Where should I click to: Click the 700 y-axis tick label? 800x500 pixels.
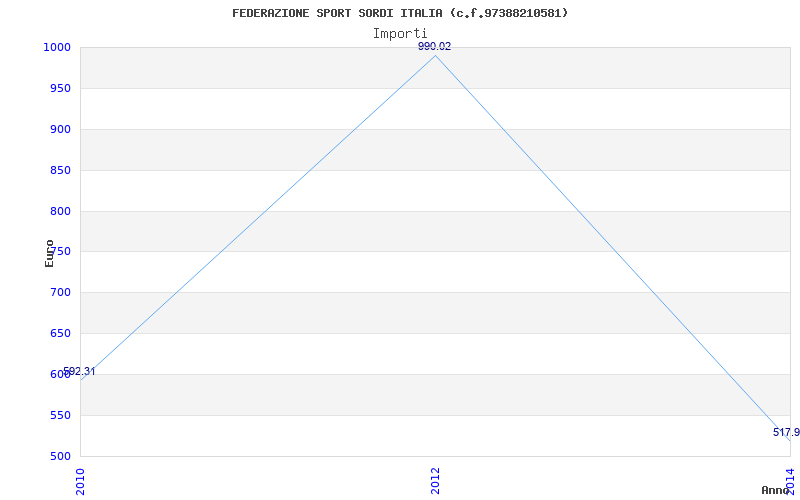coord(60,293)
